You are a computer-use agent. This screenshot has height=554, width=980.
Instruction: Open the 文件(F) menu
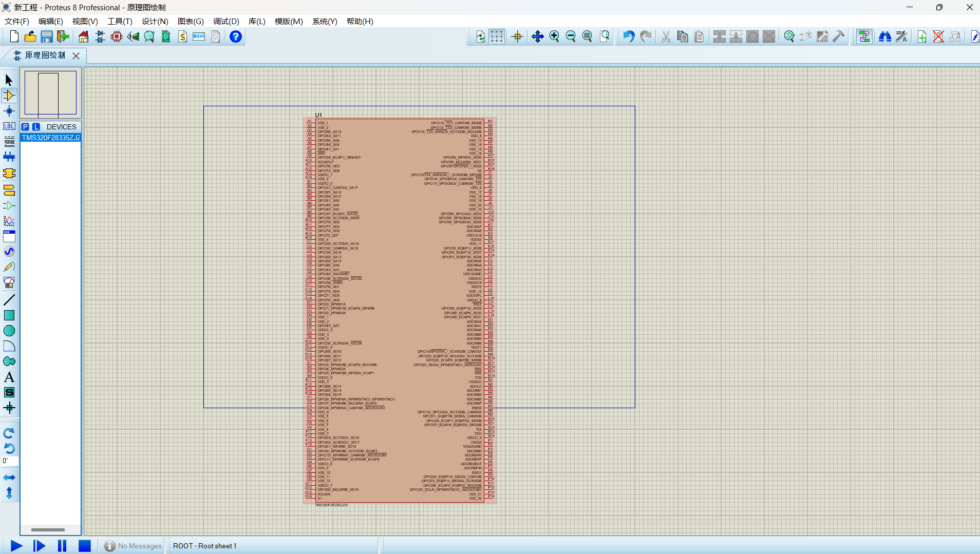click(x=17, y=22)
